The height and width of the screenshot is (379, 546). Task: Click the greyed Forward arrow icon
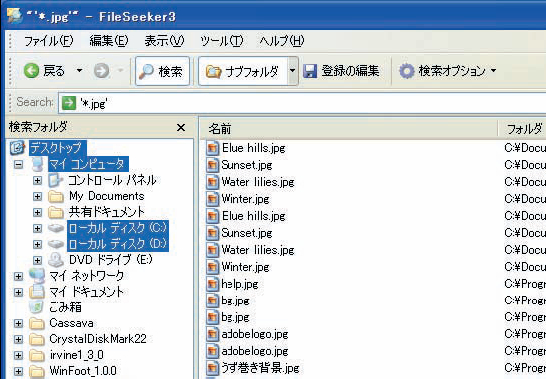[x=101, y=71]
